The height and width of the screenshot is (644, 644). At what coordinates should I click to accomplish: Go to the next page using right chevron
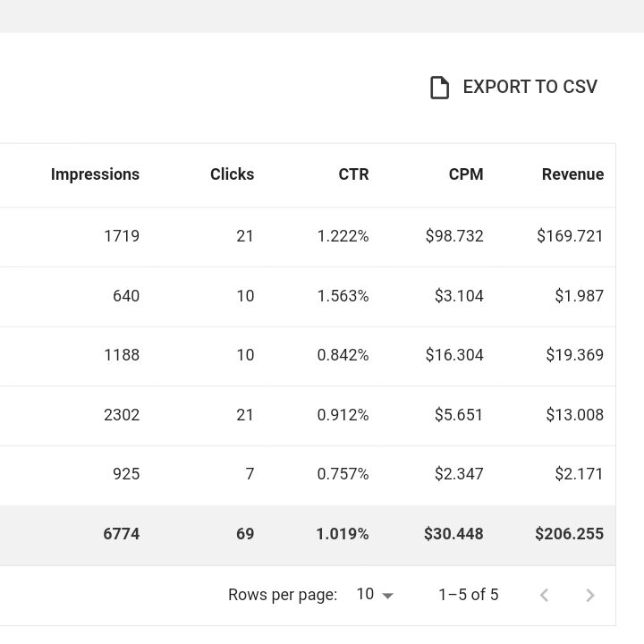[589, 596]
